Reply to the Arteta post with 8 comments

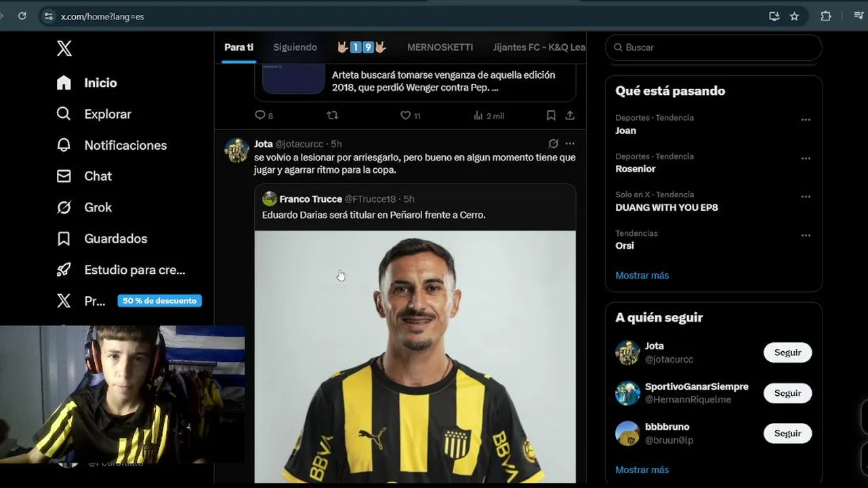264,116
